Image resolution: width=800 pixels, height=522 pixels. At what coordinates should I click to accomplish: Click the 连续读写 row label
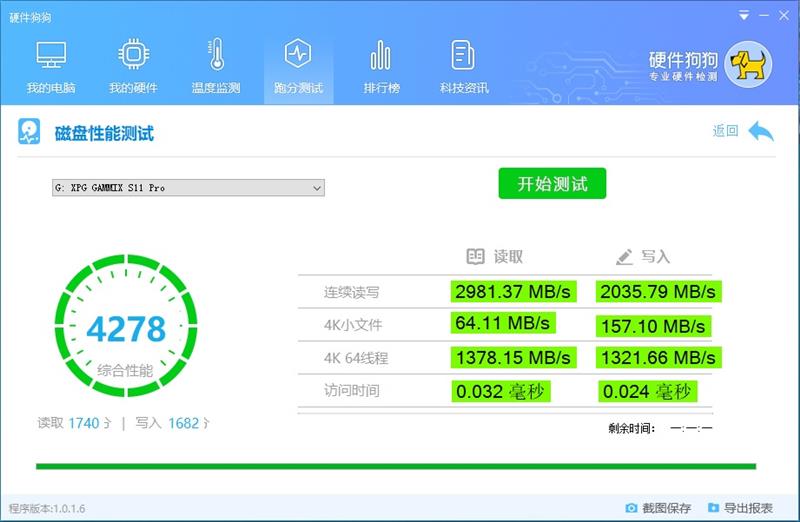point(352,292)
